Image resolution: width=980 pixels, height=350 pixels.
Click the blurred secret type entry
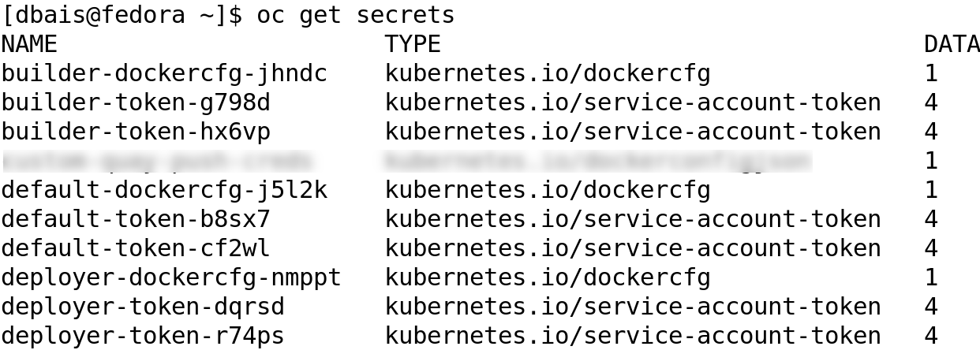pos(597,161)
